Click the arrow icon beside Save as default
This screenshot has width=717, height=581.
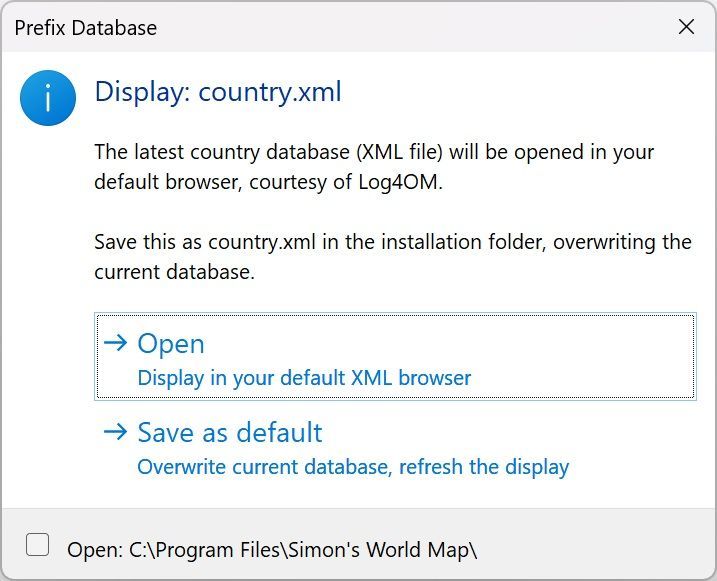pos(116,432)
